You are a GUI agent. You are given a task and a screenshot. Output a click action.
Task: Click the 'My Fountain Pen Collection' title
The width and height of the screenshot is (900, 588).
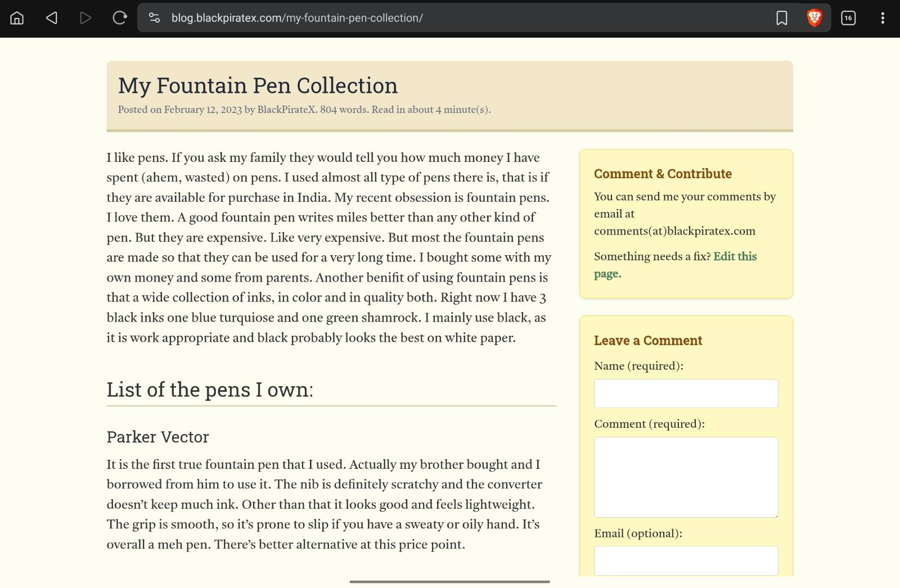(x=258, y=85)
